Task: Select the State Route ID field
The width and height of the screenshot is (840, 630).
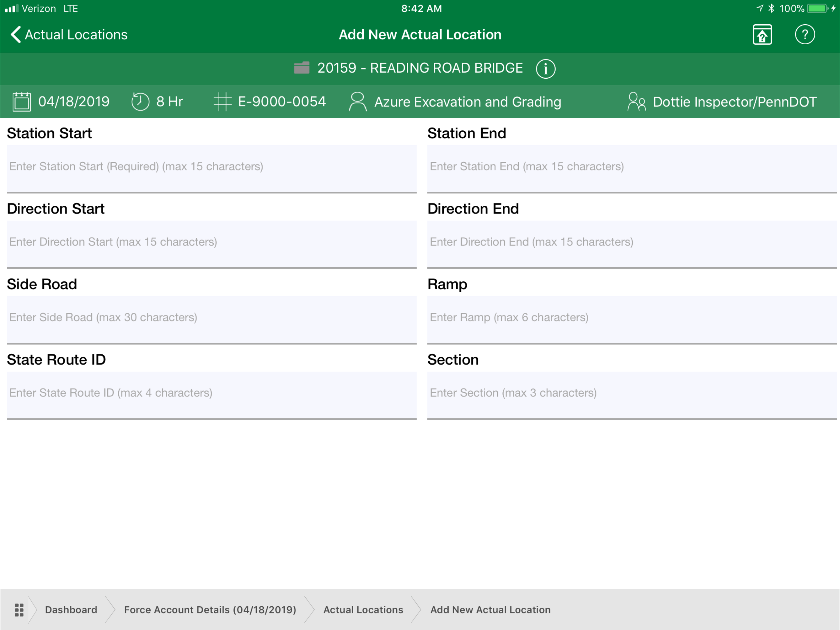Action: [x=212, y=395]
